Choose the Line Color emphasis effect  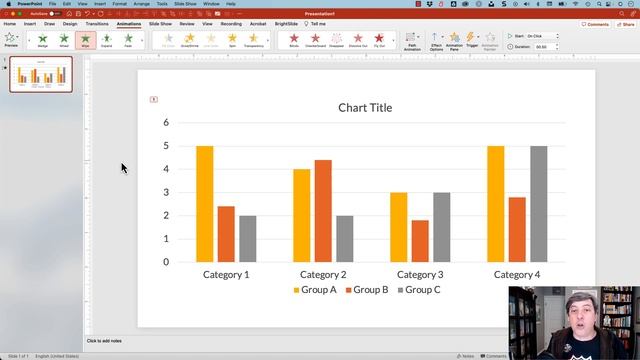(x=211, y=40)
